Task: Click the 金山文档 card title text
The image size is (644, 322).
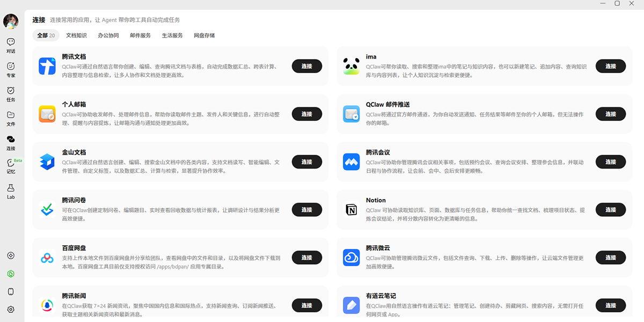Action: [x=74, y=152]
